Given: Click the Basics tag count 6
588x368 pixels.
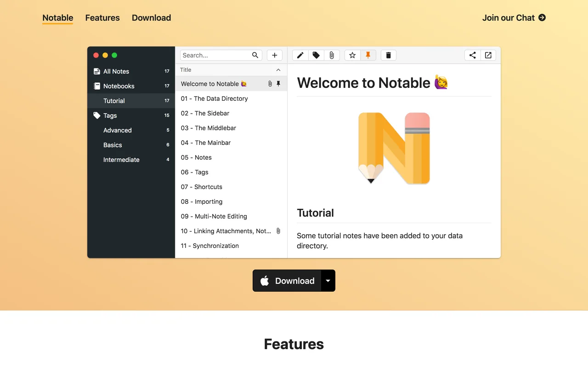Looking at the screenshot, I should tap(168, 145).
